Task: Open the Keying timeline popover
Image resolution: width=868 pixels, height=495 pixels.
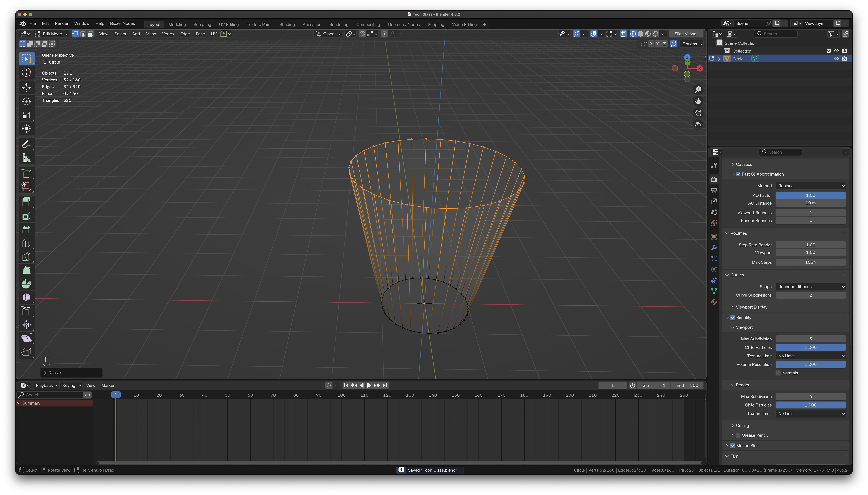Action: click(x=71, y=386)
